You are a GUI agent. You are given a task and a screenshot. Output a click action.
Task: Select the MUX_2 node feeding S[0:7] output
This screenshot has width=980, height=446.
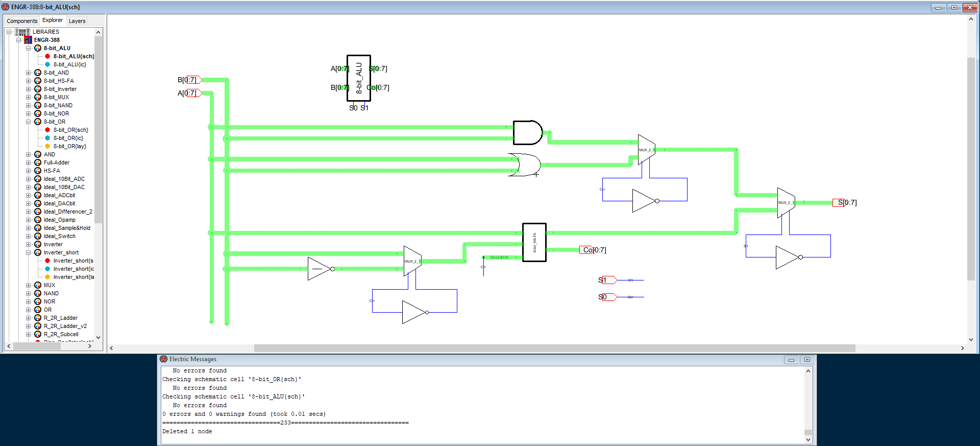[x=786, y=202]
